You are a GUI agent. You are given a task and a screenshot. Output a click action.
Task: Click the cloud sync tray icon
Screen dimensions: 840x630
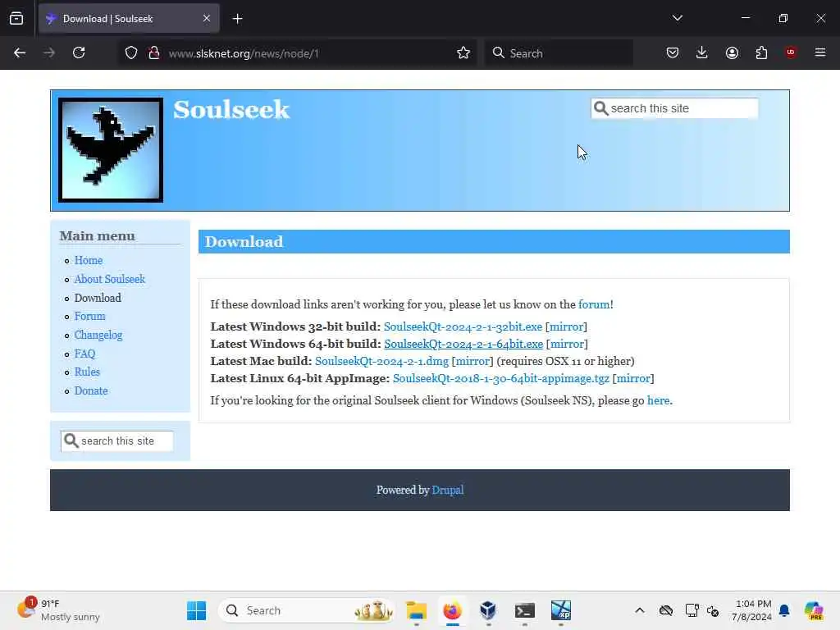(x=666, y=610)
